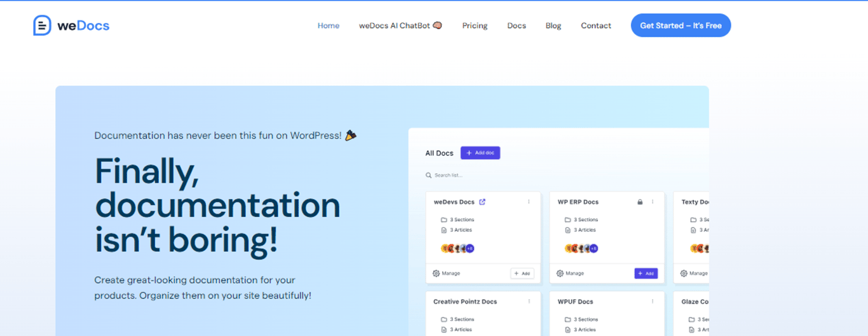Click article icon in weDevs Docs card
The height and width of the screenshot is (336, 868).
click(444, 230)
